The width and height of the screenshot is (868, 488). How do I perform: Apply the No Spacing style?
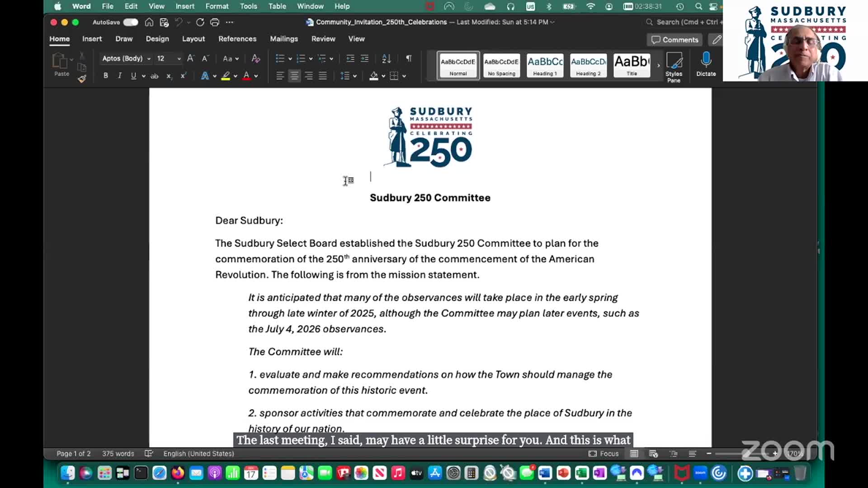click(x=501, y=66)
